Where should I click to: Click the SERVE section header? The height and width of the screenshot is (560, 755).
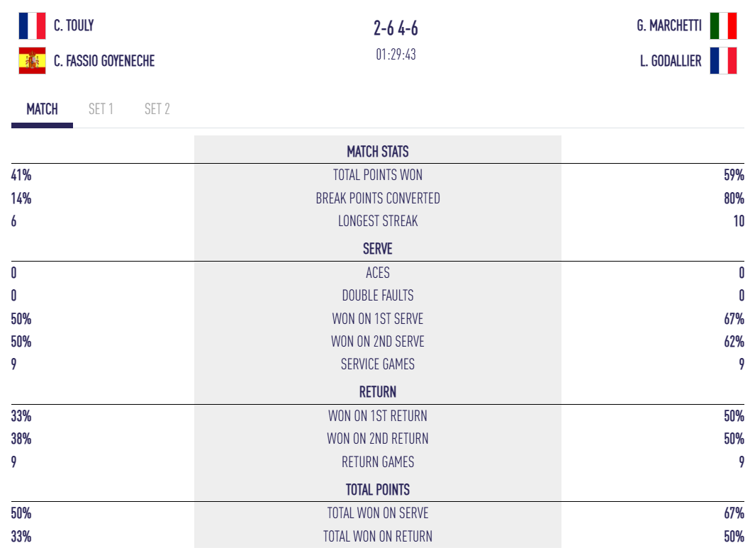(x=377, y=250)
